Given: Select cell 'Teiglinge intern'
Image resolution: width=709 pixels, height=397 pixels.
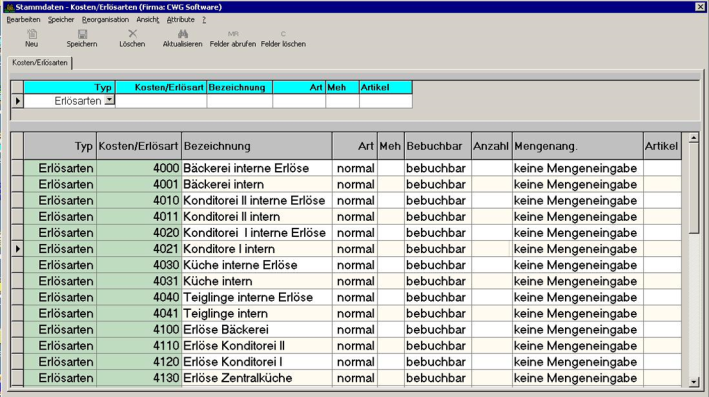Looking at the screenshot, I should (256, 313).
